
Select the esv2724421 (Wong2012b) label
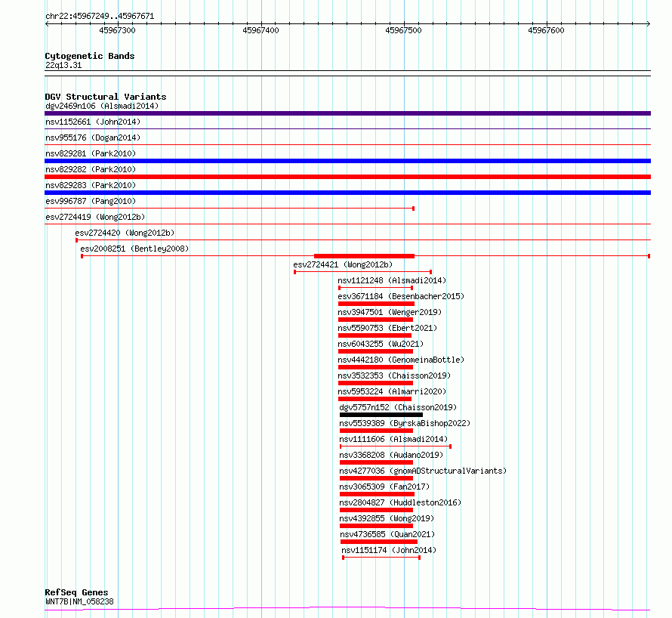click(343, 264)
